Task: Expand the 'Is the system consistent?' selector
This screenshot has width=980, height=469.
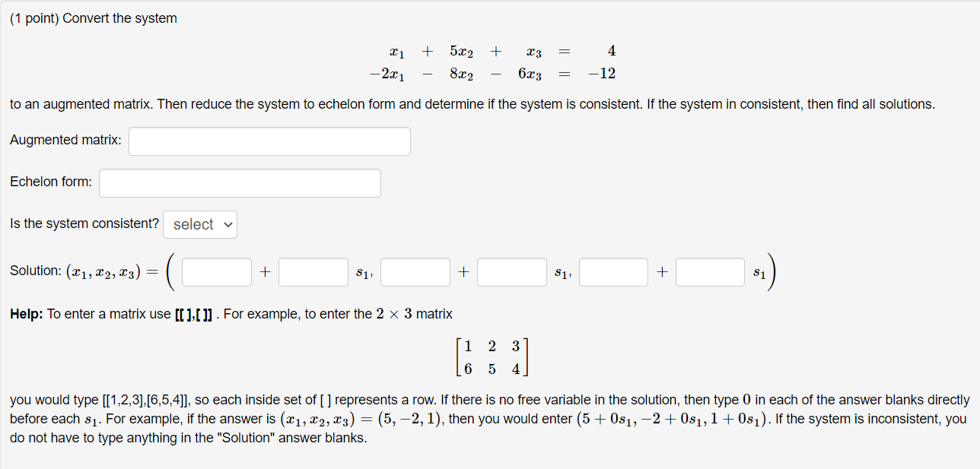Action: [199, 223]
